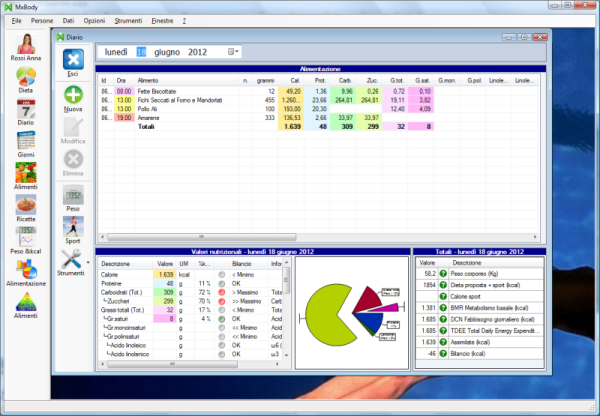Sort by the Ora column header
Image resolution: width=600 pixels, height=416 pixels.
pyautogui.click(x=124, y=80)
